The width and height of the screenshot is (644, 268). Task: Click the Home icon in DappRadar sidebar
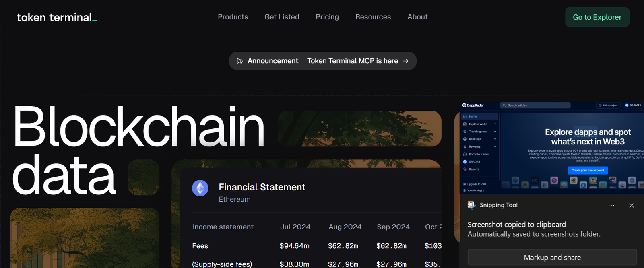(465, 117)
